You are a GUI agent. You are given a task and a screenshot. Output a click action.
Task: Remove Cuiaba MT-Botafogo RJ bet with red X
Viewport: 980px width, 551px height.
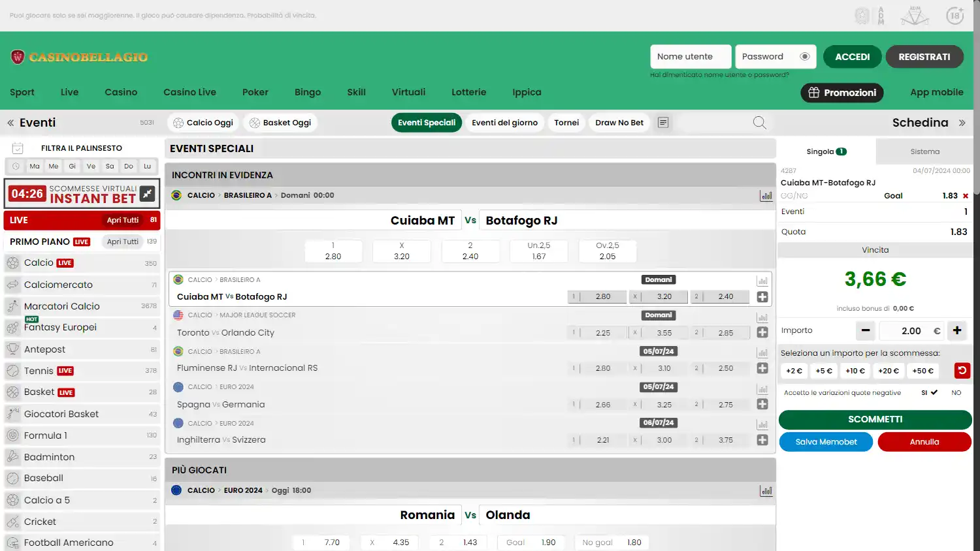[x=966, y=196]
